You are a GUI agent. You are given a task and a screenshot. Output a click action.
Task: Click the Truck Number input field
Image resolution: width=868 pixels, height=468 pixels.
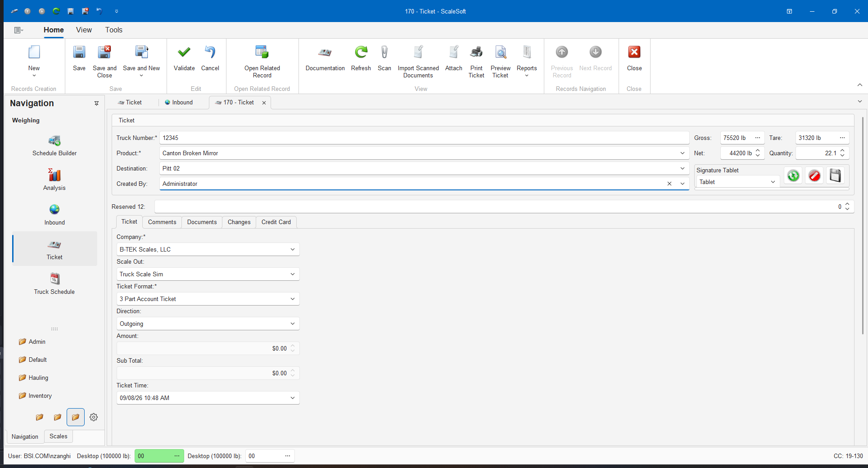click(424, 138)
